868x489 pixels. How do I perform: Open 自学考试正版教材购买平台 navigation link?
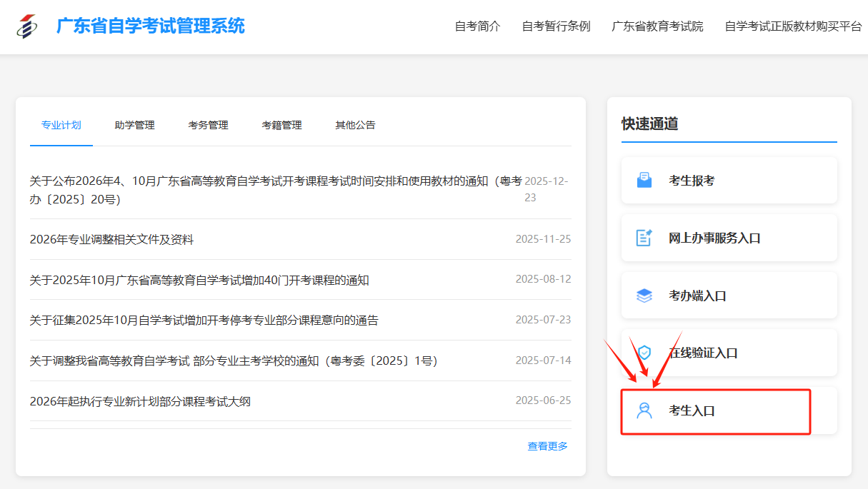793,26
